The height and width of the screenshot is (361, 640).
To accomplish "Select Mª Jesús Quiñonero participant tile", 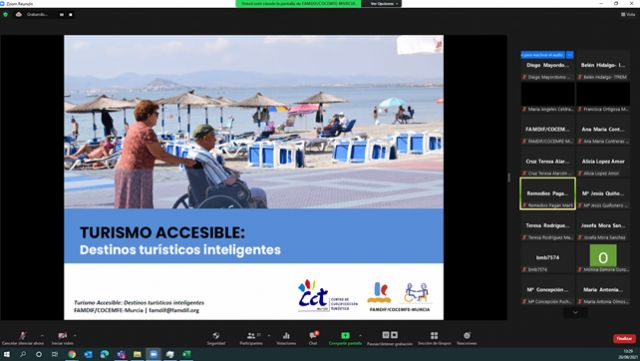I will pyautogui.click(x=603, y=194).
